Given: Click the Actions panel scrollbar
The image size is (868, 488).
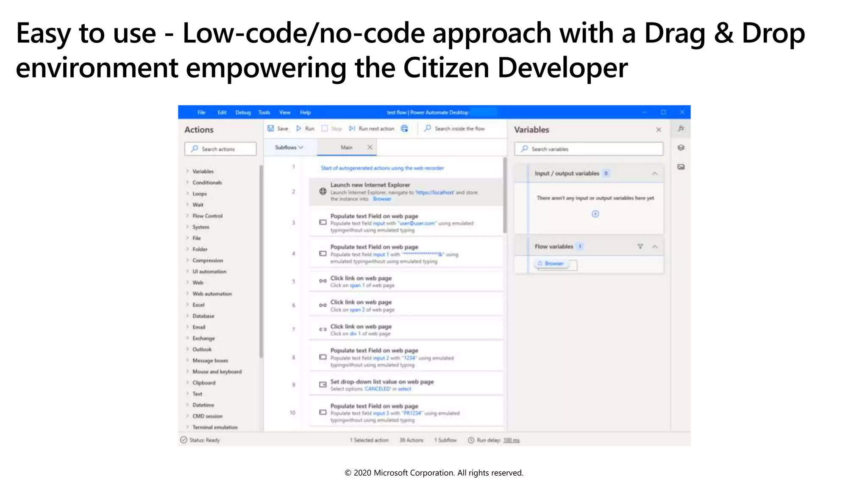Looking at the screenshot, I should [261, 262].
